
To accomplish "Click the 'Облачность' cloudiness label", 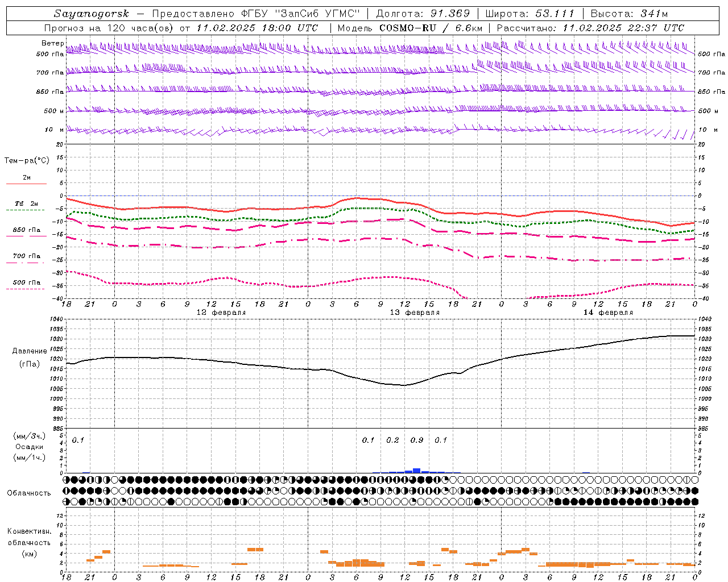I will click(29, 493).
